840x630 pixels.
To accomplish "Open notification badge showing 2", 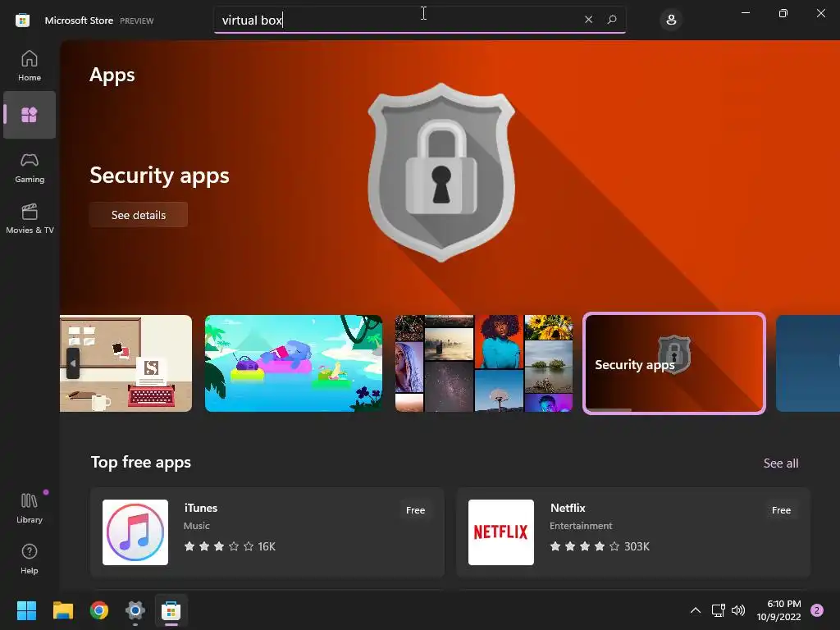I will click(817, 610).
